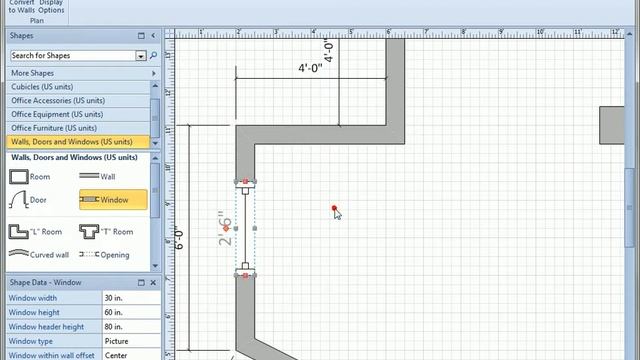Change Window within wall offset value Center
This screenshot has width=640, height=360.
pos(131,355)
